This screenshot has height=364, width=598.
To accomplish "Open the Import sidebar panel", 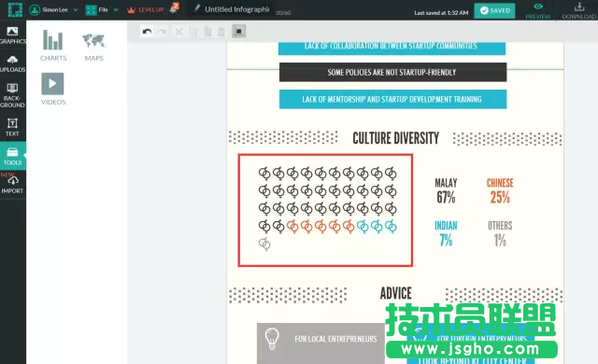I will 12,184.
